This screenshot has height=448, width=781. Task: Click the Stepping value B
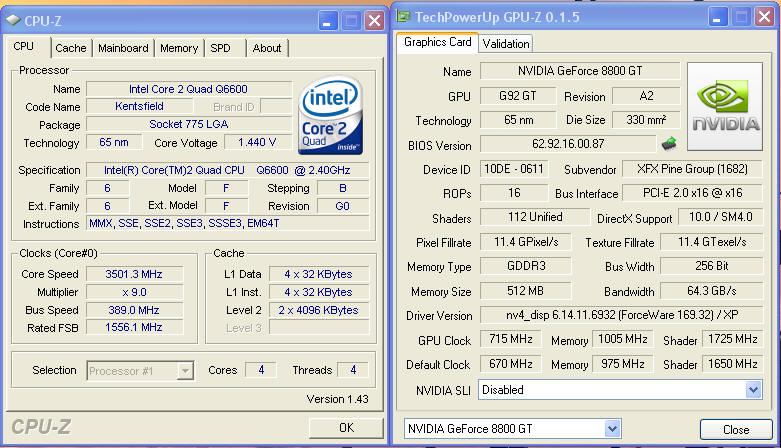point(343,188)
